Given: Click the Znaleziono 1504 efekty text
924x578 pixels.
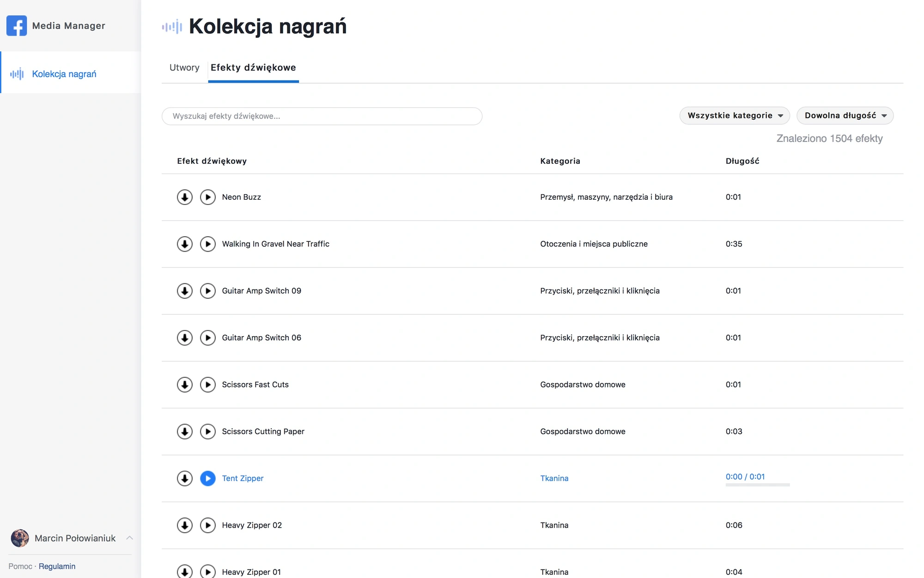Looking at the screenshot, I should coord(829,139).
